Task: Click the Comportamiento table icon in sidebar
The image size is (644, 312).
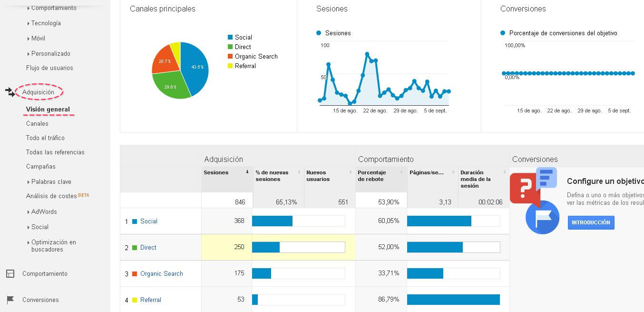Action: click(10, 273)
